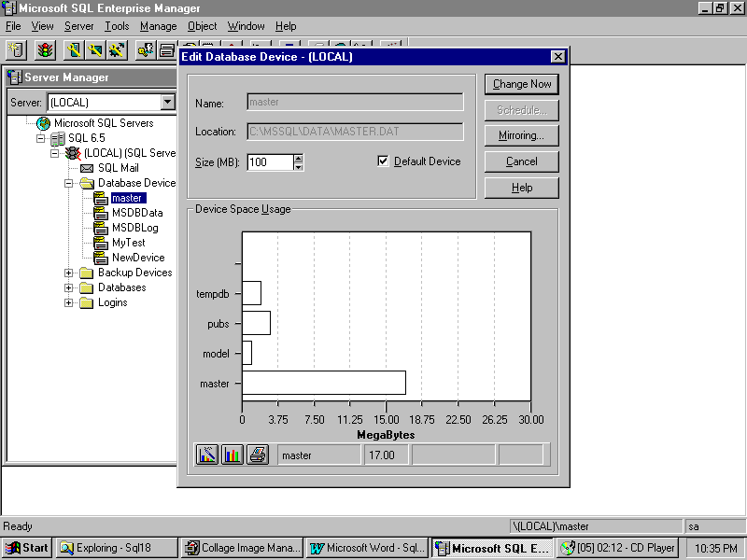The height and width of the screenshot is (560, 747).
Task: Open the Server dropdown list
Action: tap(168, 102)
